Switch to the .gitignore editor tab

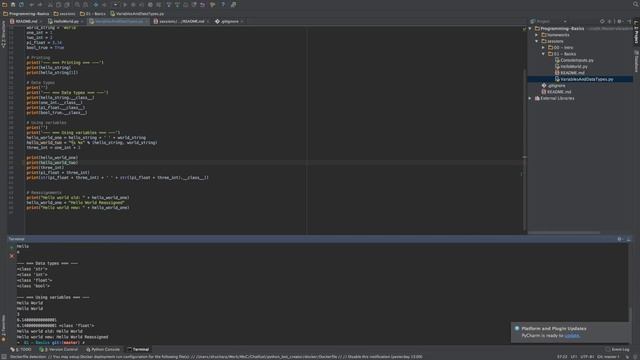pyautogui.click(x=229, y=21)
